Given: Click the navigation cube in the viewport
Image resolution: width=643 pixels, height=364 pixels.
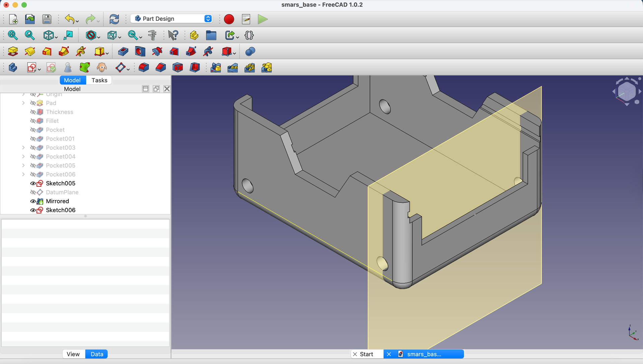Looking at the screenshot, I should [627, 91].
